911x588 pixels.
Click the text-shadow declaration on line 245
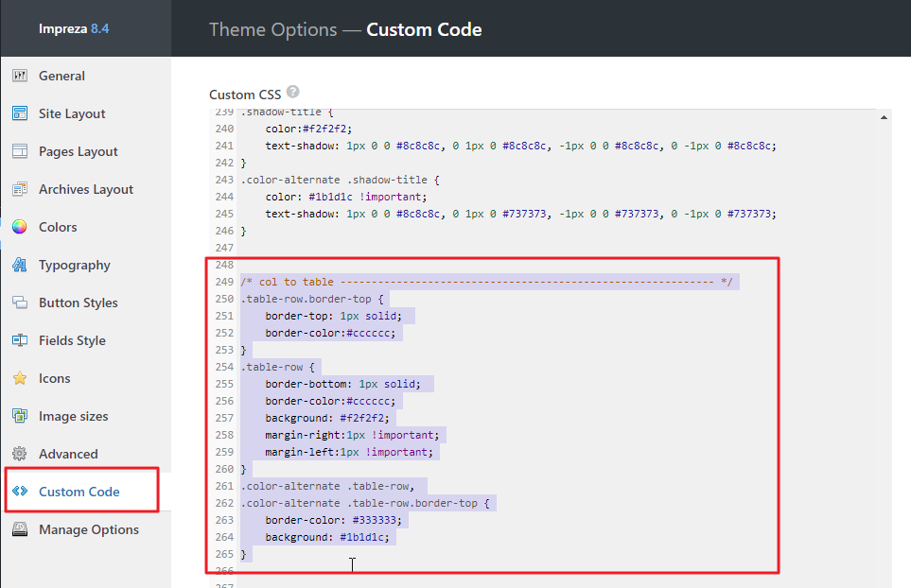(x=520, y=214)
